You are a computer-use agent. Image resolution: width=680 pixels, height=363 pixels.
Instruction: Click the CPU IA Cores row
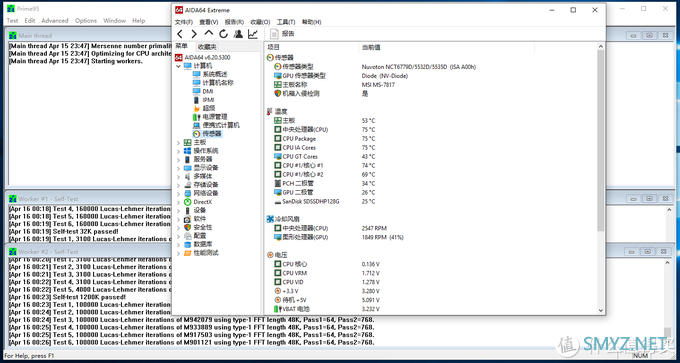click(x=430, y=148)
